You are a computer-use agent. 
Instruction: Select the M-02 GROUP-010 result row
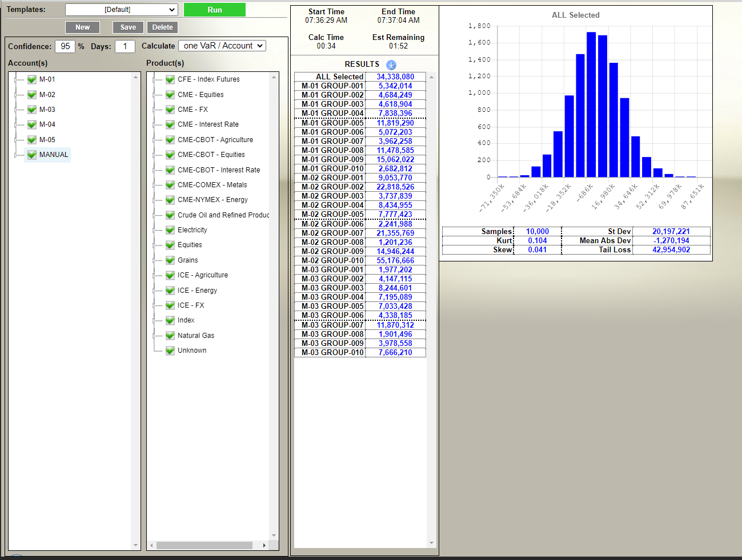[x=360, y=260]
